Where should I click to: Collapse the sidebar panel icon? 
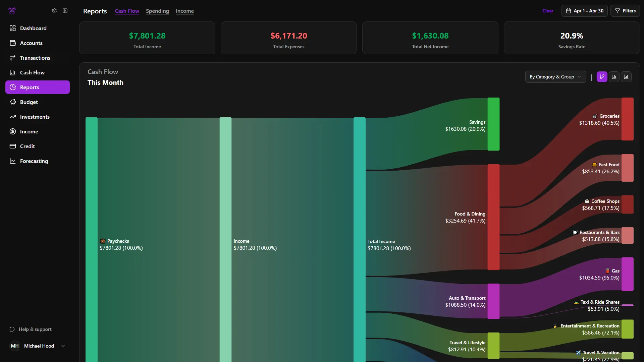65,11
